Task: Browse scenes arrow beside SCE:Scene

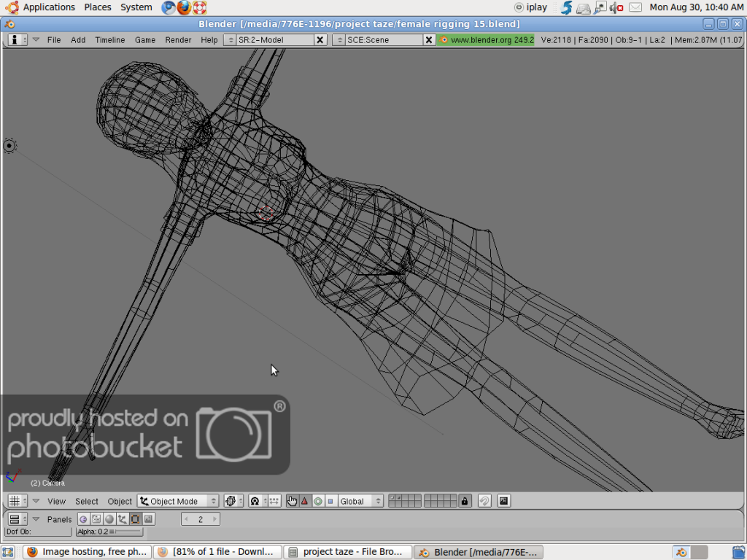Action: [x=338, y=40]
